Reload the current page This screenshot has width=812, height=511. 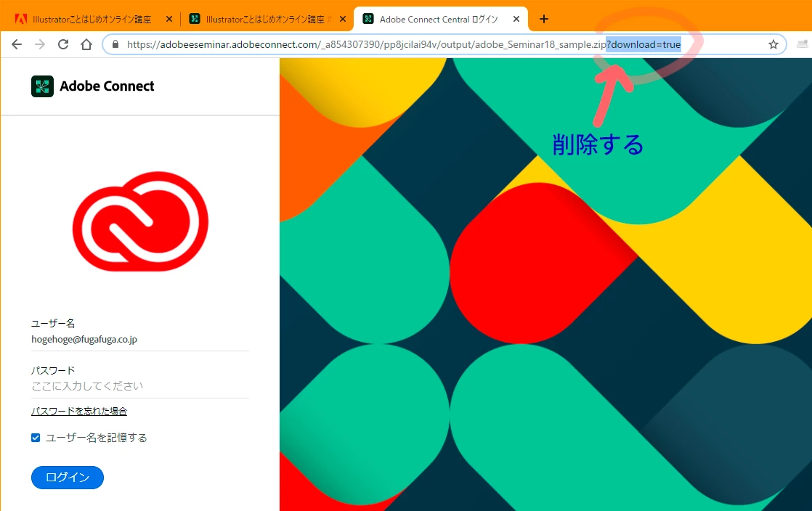click(63, 44)
